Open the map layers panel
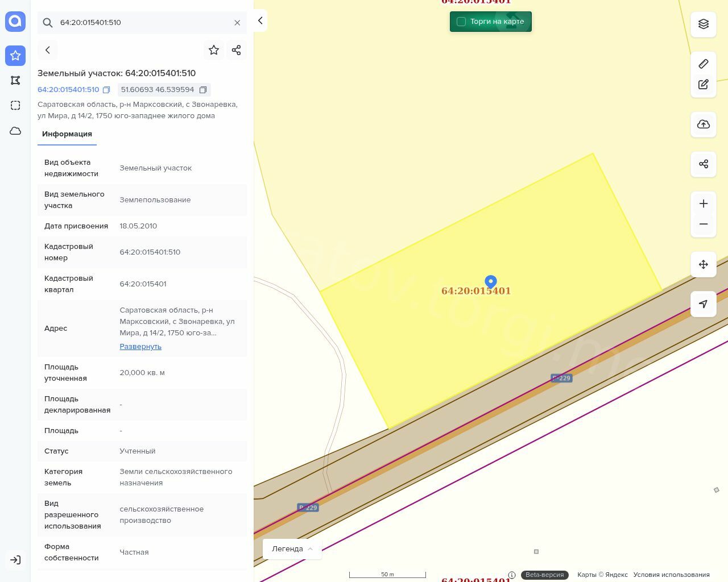 pyautogui.click(x=704, y=24)
